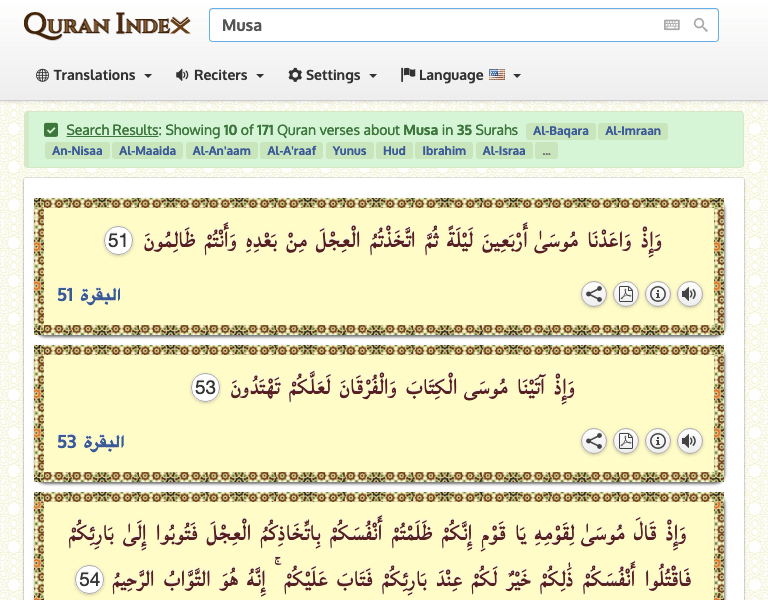
Task: Open the Search Results link
Action: (x=113, y=130)
